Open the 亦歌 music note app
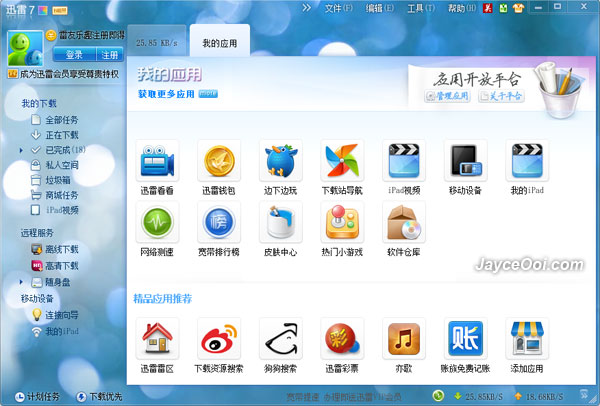600x406 pixels. 404,338
